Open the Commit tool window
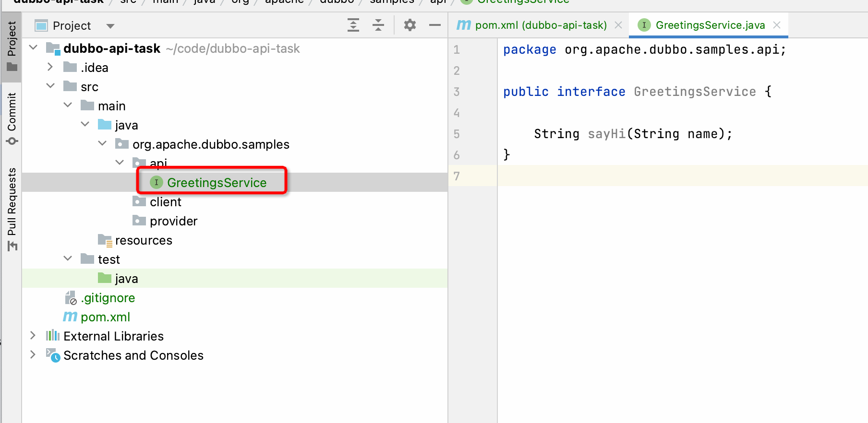The image size is (868, 423). (12, 118)
